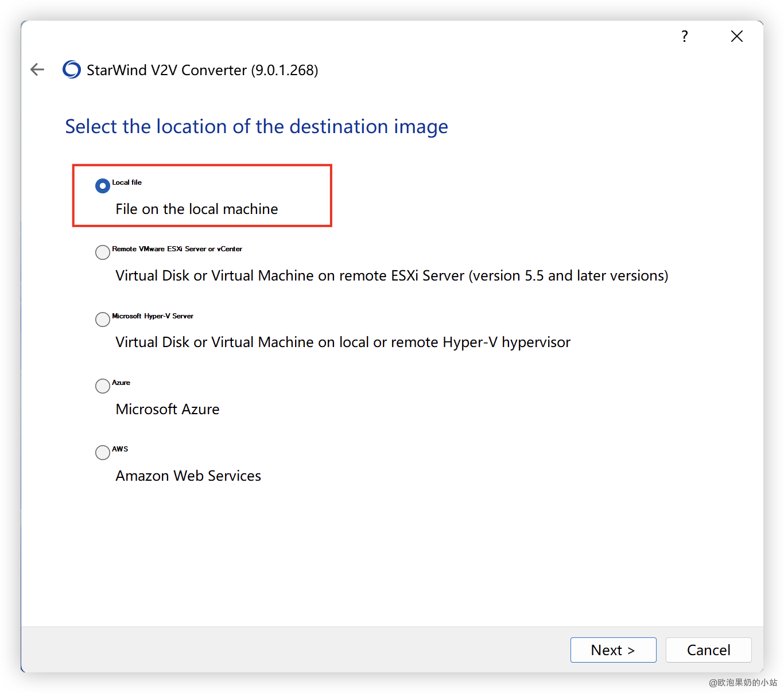Select Microsoft Hyper-V Server option
The width and height of the screenshot is (784, 693).
click(103, 320)
